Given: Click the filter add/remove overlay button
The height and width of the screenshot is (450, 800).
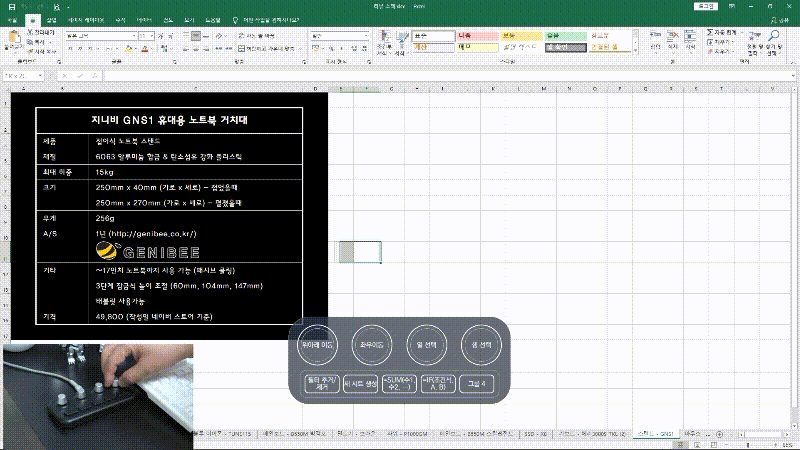Looking at the screenshot, I should click(321, 383).
